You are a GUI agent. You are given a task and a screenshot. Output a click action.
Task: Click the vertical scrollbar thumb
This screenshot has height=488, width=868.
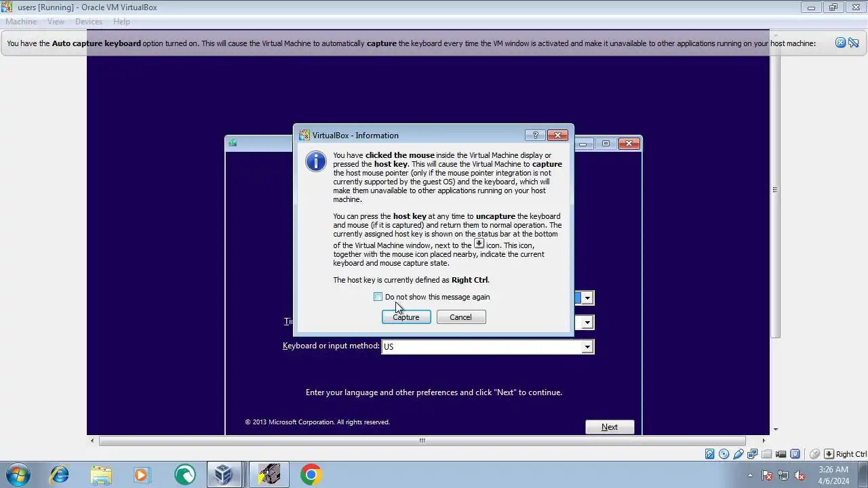click(775, 190)
